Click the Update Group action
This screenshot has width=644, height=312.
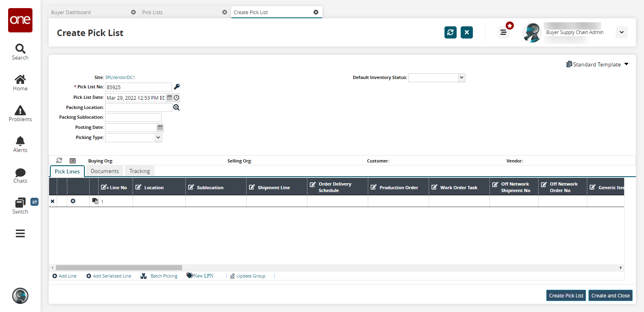[x=248, y=276]
